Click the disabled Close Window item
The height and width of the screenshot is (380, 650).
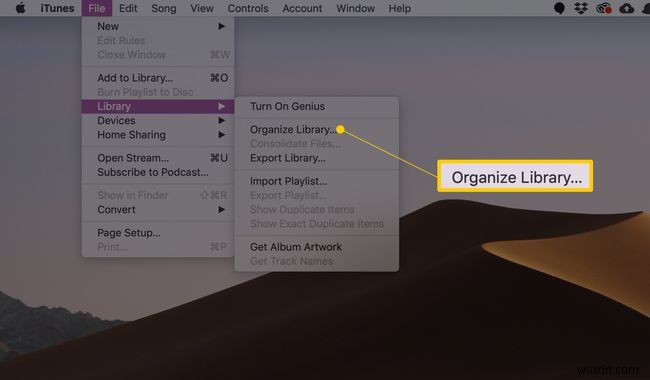158,55
